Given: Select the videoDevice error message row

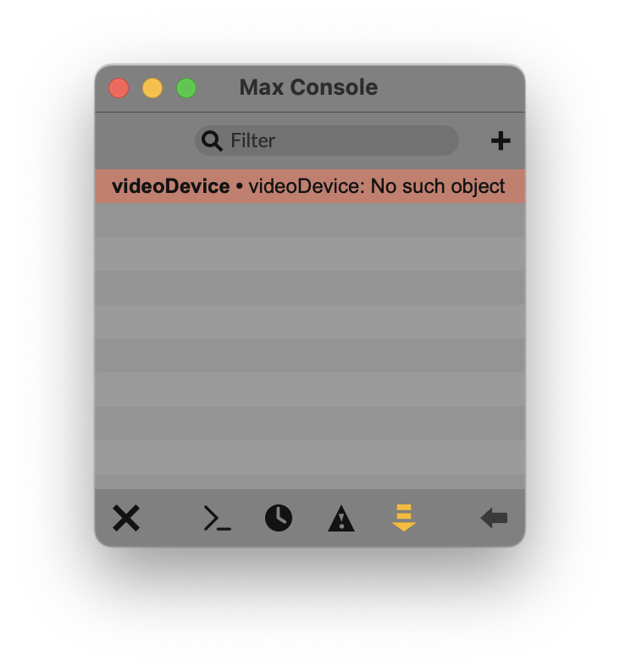Looking at the screenshot, I should (x=310, y=186).
